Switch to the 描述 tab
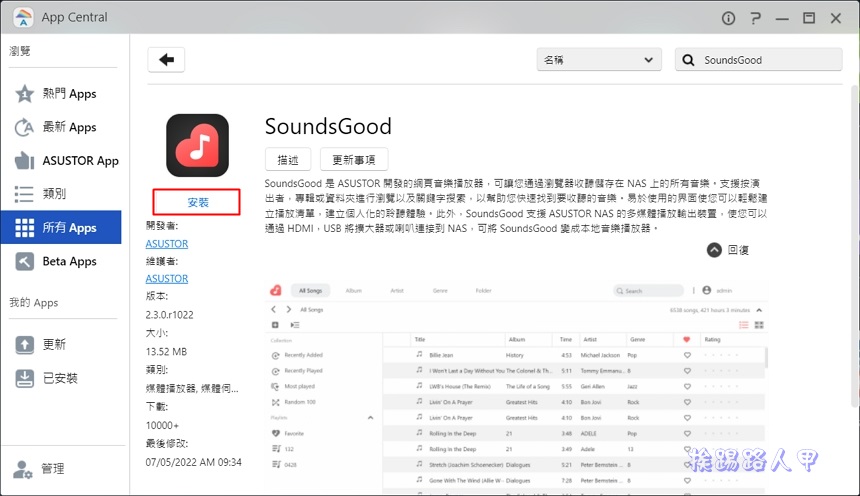The image size is (860, 496). click(x=288, y=160)
